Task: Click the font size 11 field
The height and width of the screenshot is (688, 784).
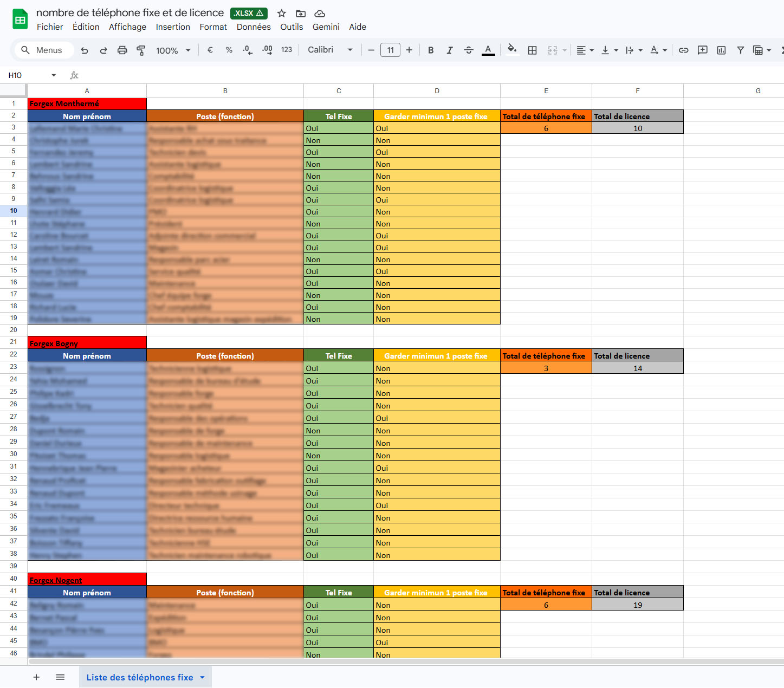Action: click(x=390, y=50)
